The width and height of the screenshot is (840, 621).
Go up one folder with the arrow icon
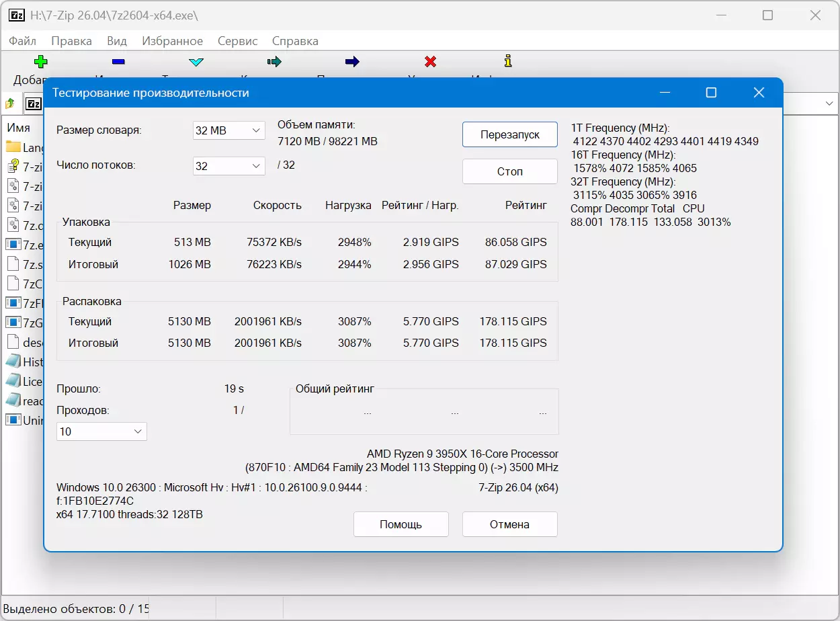(10, 104)
